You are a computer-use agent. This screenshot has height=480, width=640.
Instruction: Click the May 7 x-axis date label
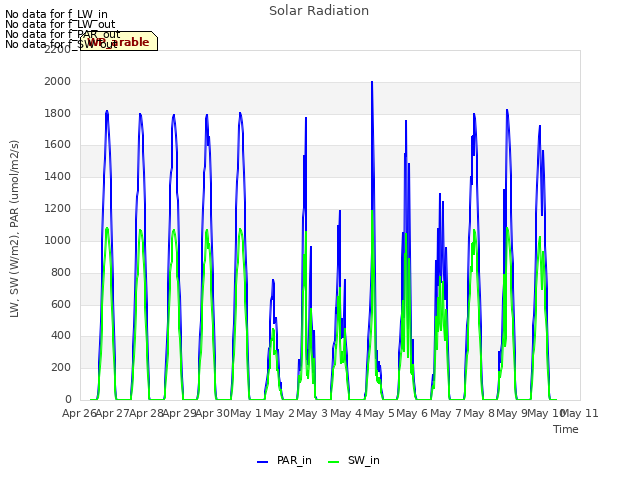coord(446,413)
